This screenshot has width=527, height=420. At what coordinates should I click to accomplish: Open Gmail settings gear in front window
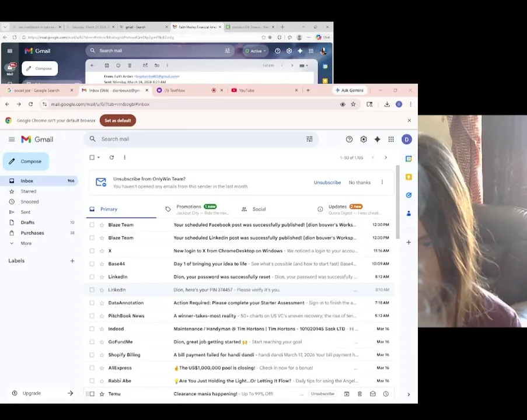(364, 139)
